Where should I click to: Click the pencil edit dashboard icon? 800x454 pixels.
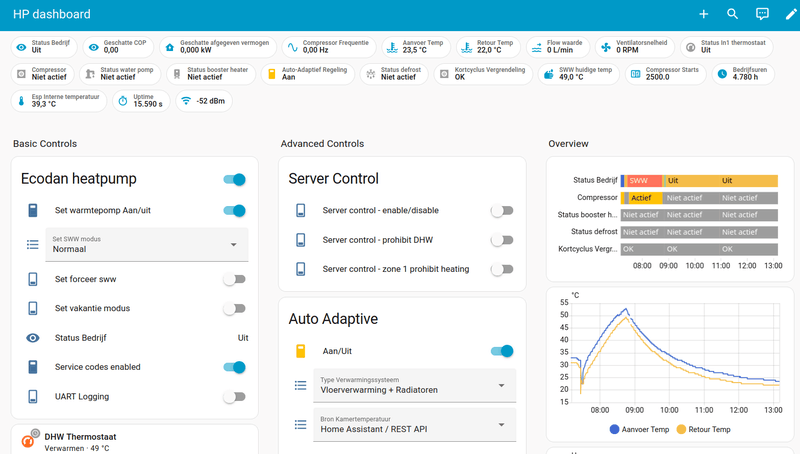click(791, 14)
